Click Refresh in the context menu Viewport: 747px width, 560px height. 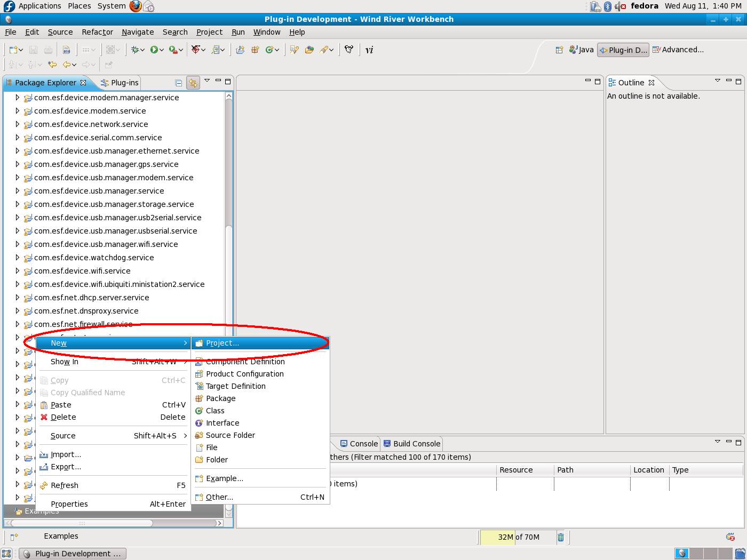pyautogui.click(x=113, y=485)
